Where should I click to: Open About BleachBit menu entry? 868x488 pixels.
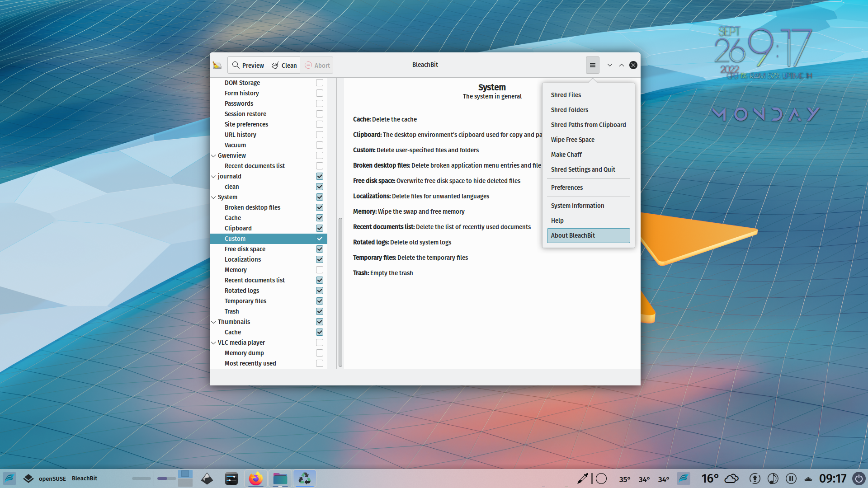[x=588, y=235]
